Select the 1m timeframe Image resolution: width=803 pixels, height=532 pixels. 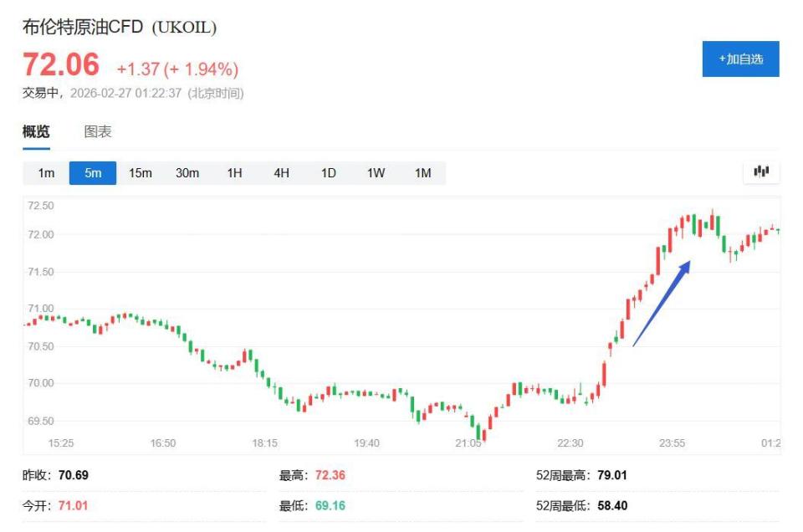[46, 173]
